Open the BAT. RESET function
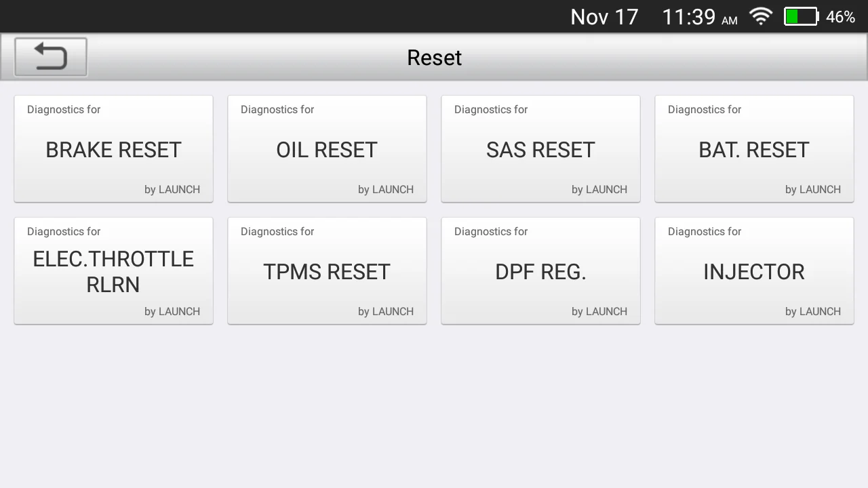Screen dimensions: 868x488 pos(754,148)
